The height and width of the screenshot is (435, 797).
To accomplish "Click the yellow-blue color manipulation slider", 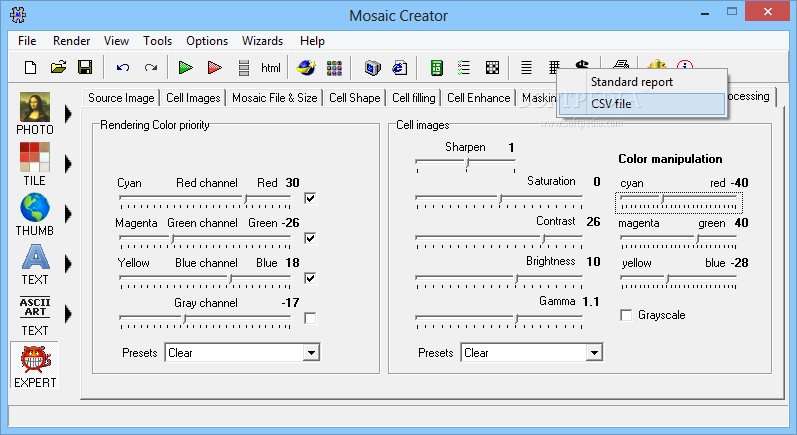I will [x=679, y=281].
